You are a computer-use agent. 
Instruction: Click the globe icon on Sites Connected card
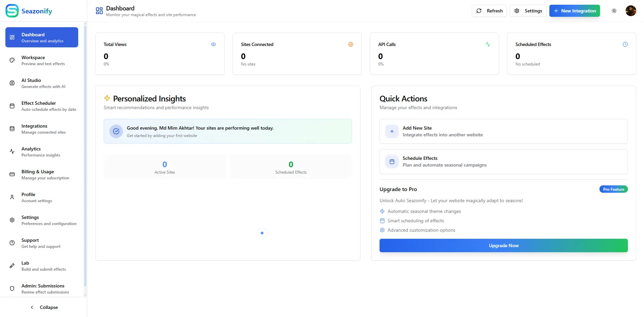pos(351,44)
